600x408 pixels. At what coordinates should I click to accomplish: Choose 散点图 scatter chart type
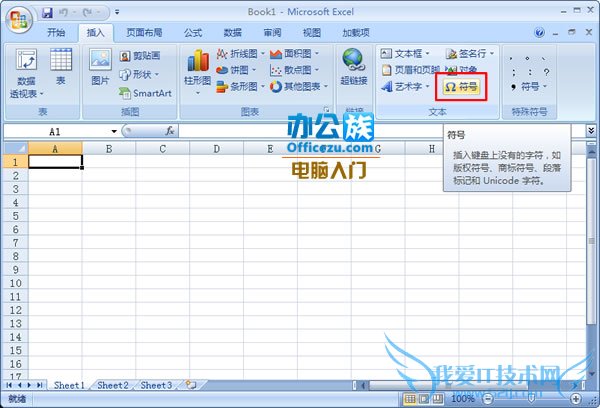coord(294,70)
